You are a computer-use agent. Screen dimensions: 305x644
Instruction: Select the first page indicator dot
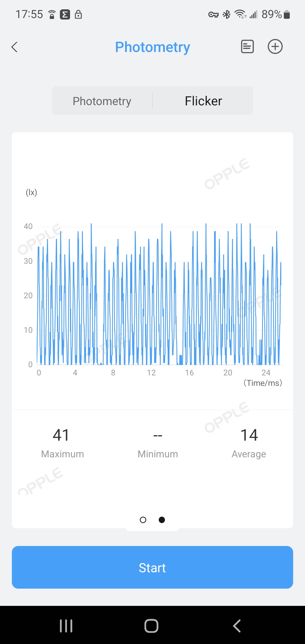coord(143,520)
